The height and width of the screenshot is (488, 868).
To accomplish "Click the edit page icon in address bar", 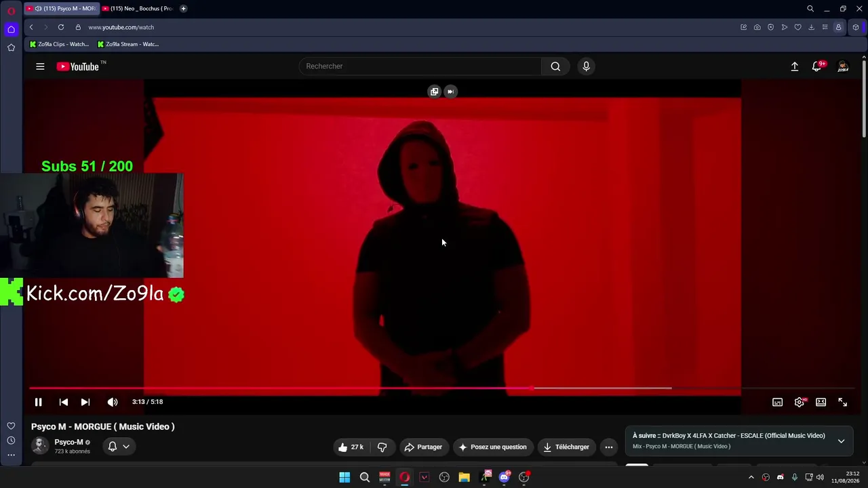I will (x=743, y=27).
